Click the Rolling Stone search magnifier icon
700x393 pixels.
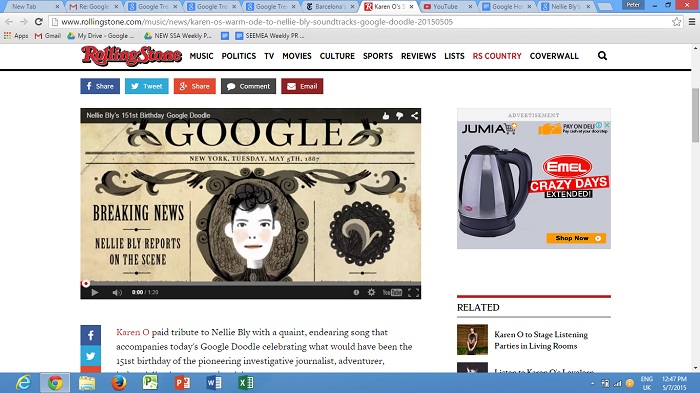coord(602,56)
